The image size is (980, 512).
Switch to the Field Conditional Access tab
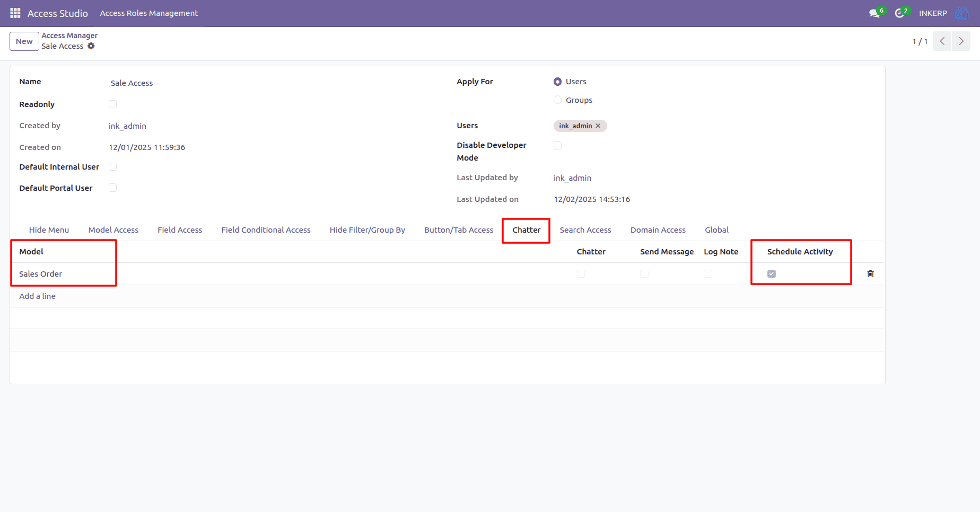point(266,230)
